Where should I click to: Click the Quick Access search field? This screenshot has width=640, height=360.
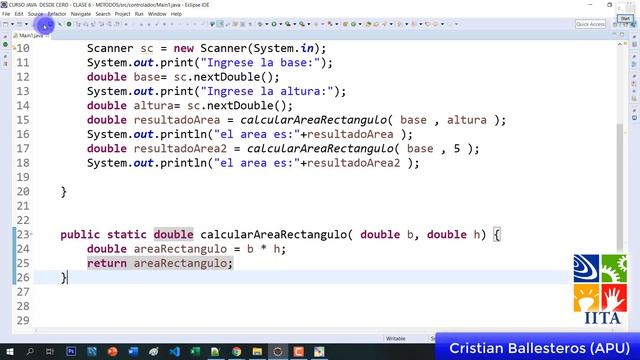pyautogui.click(x=590, y=24)
